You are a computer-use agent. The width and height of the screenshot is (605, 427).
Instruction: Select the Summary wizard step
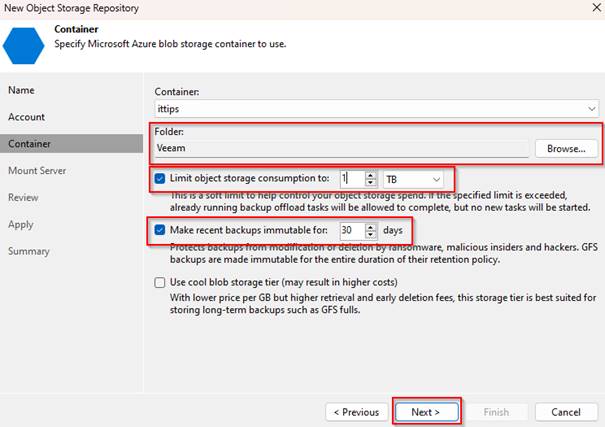[29, 251]
